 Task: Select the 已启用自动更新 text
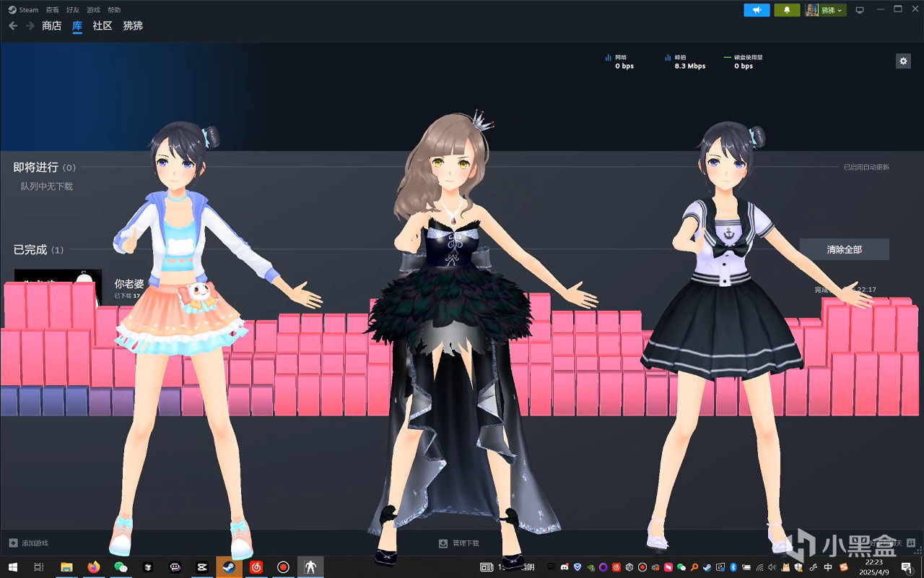[x=866, y=167]
